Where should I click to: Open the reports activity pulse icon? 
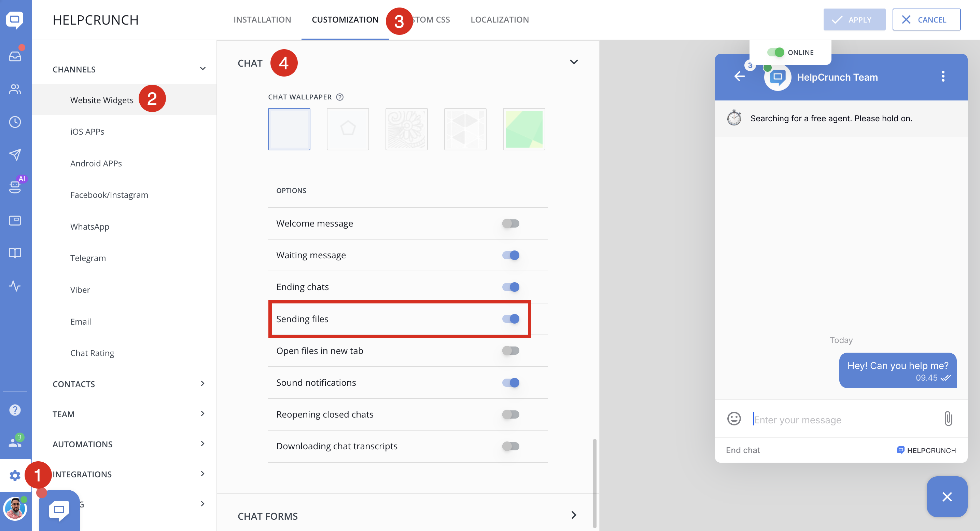coord(15,286)
